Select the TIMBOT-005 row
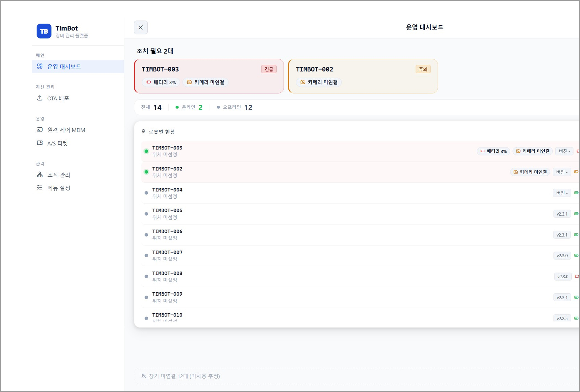This screenshot has width=580, height=392. [360, 214]
